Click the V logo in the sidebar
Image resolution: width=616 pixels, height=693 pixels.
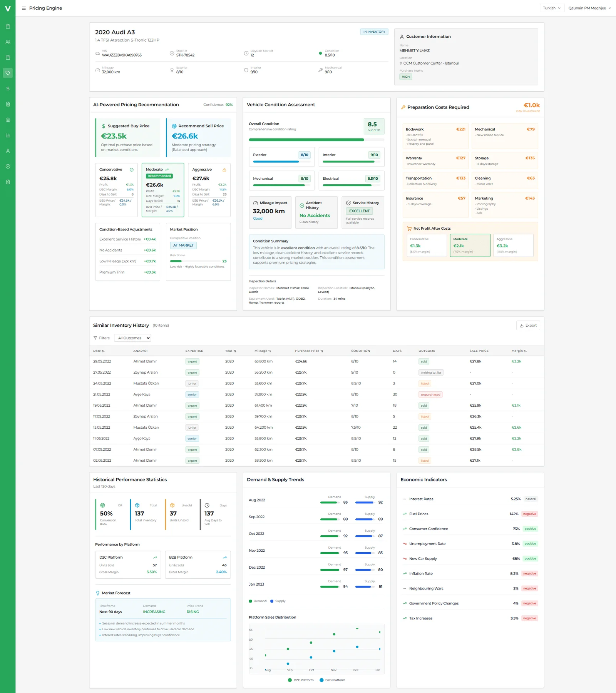point(8,8)
